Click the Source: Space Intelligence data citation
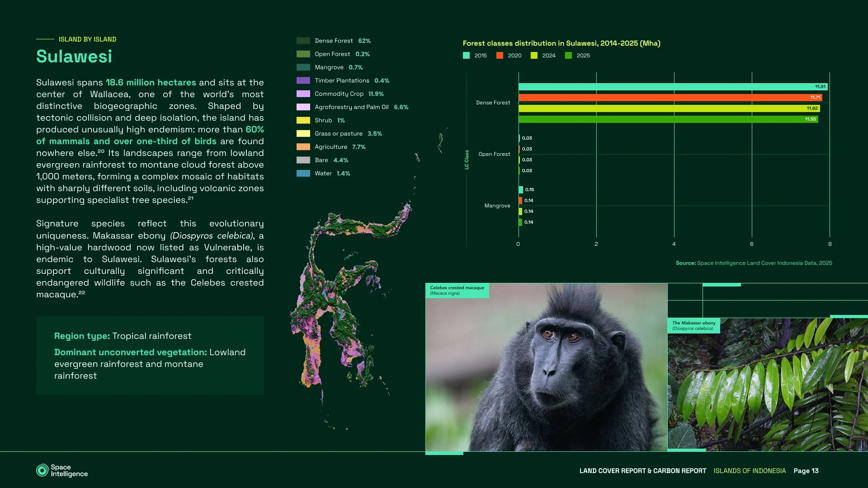This screenshot has height=488, width=868. [754, 263]
